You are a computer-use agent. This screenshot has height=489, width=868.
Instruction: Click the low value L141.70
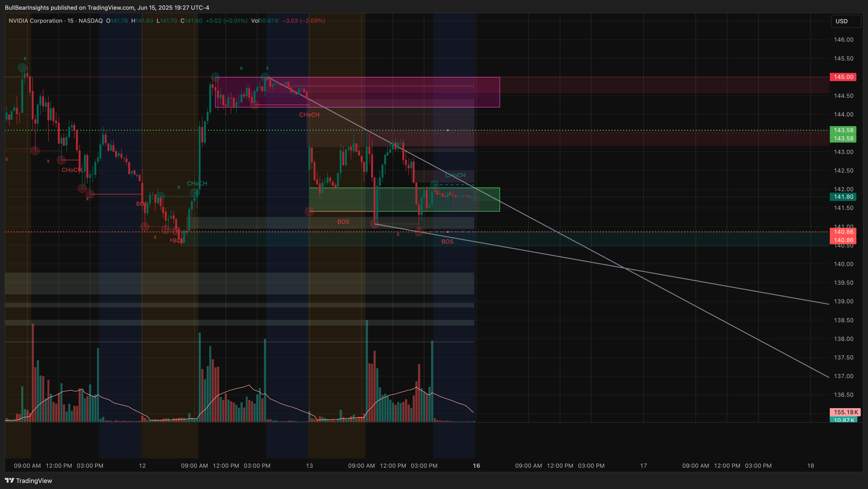[167, 21]
